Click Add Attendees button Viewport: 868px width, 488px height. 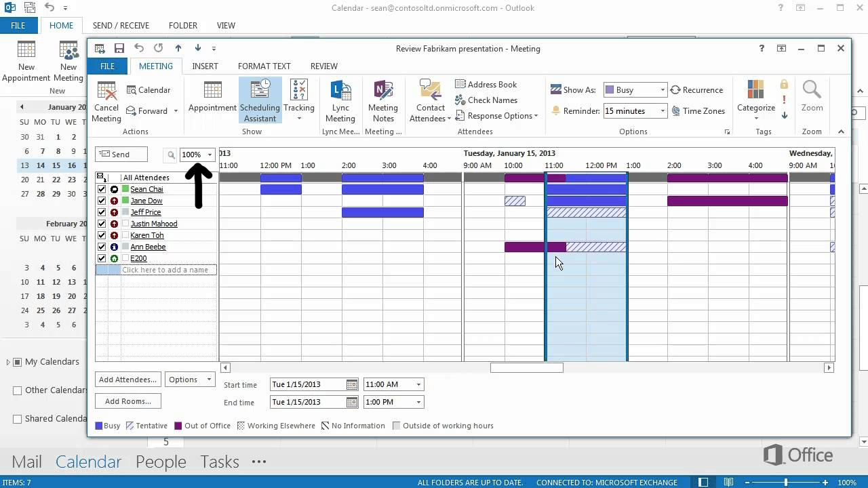click(127, 380)
